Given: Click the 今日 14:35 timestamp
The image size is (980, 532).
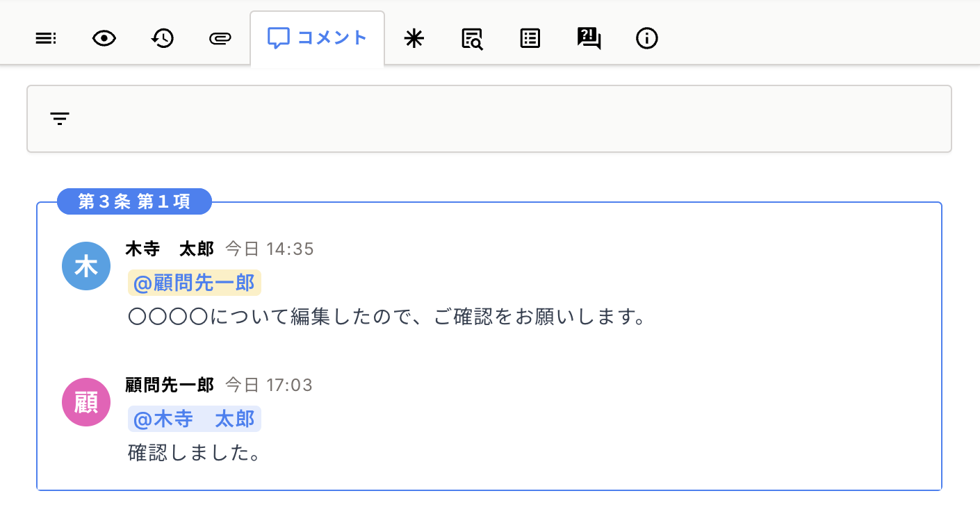Looking at the screenshot, I should point(270,249).
